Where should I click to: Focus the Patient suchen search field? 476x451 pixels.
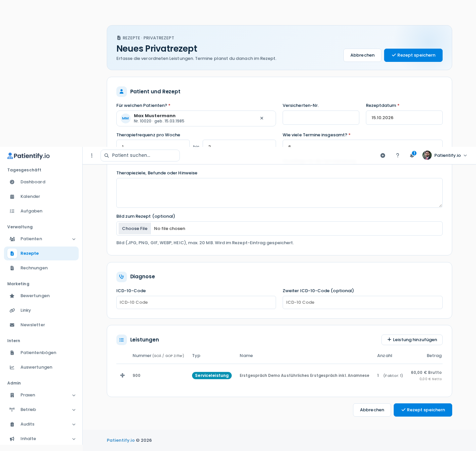[x=140, y=156]
